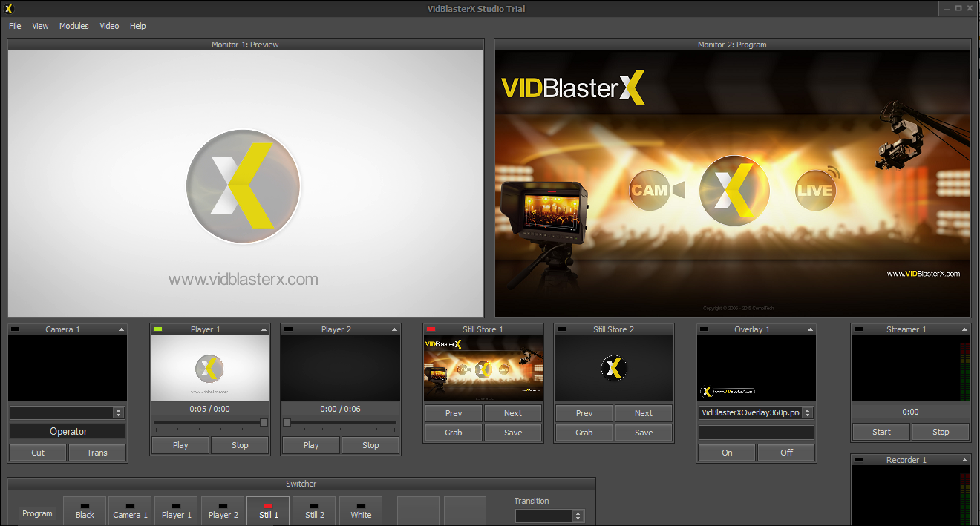Save the still in Still Store 2
The image size is (980, 526).
pyautogui.click(x=644, y=433)
